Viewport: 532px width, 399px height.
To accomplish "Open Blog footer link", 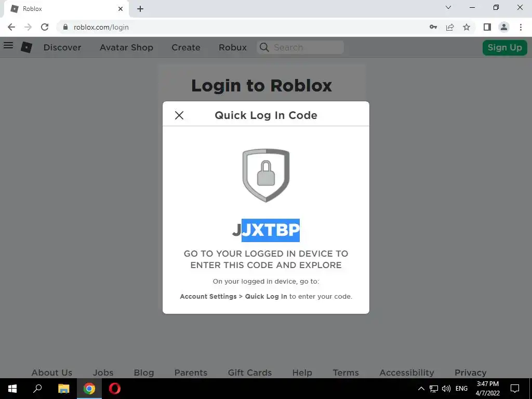I will 144,373.
